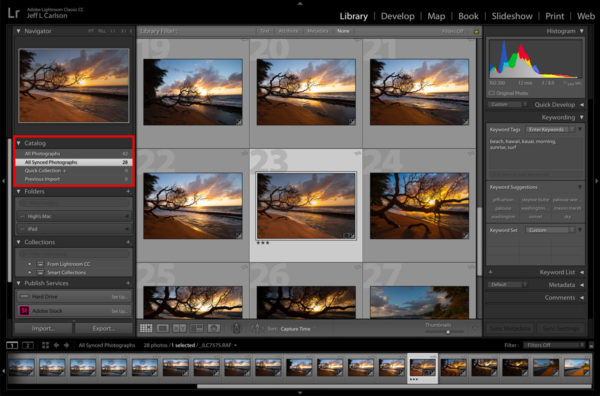600x396 pixels.
Task: Select the Painter spray can tool
Action: click(x=236, y=328)
